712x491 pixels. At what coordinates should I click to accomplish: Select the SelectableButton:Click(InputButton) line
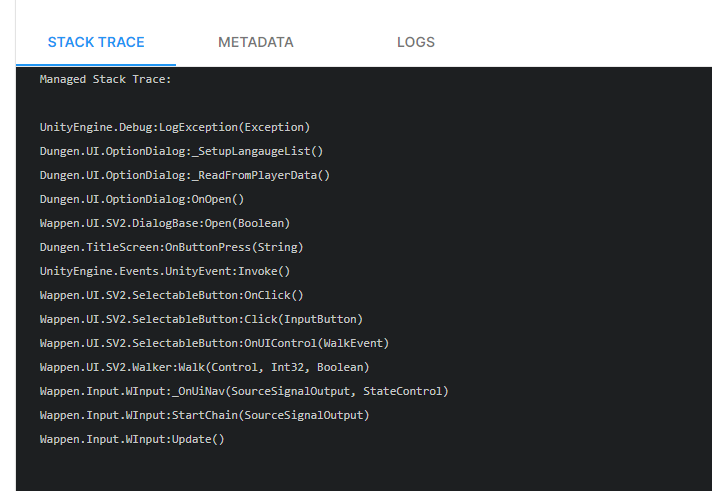click(201, 319)
